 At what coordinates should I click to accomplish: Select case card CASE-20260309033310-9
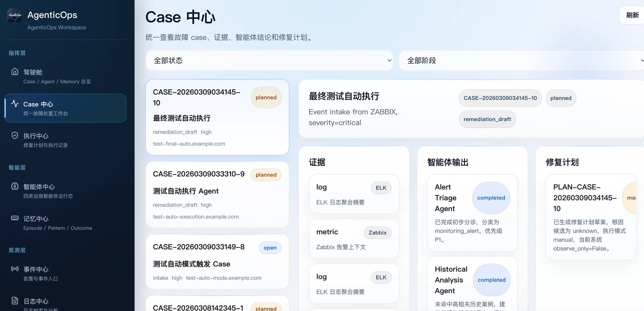click(x=217, y=195)
